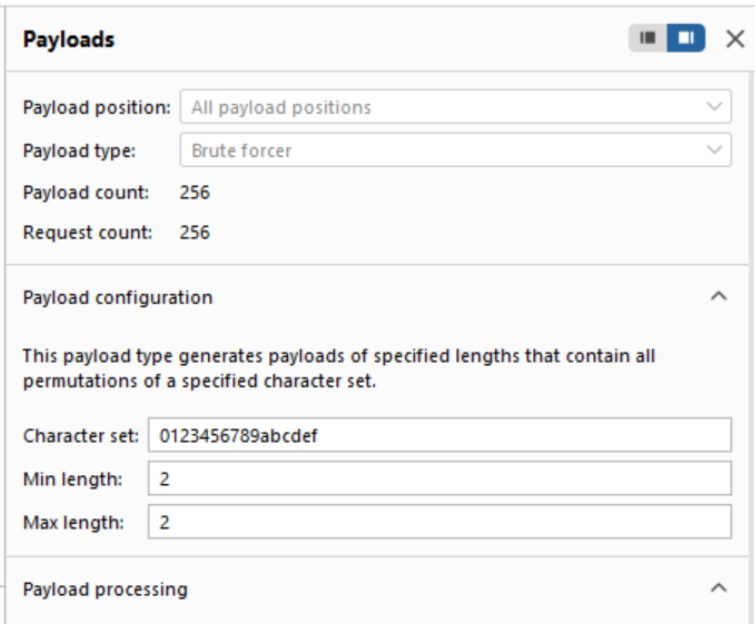Viewport: 756px width, 628px height.
Task: Collapse Payload configuration with its chevron
Action: click(718, 297)
